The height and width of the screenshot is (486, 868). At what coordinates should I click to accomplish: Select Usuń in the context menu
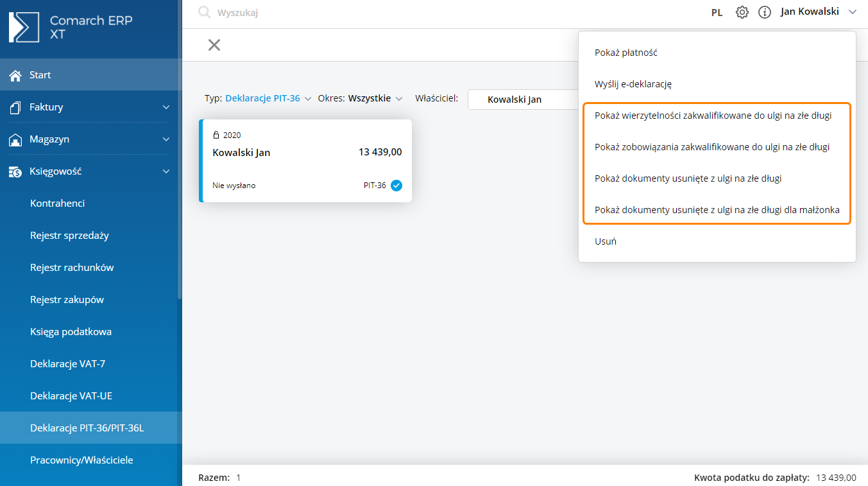(x=606, y=241)
